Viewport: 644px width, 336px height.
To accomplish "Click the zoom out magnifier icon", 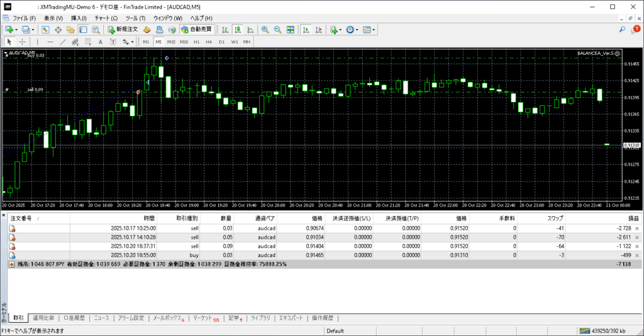I will [277, 30].
